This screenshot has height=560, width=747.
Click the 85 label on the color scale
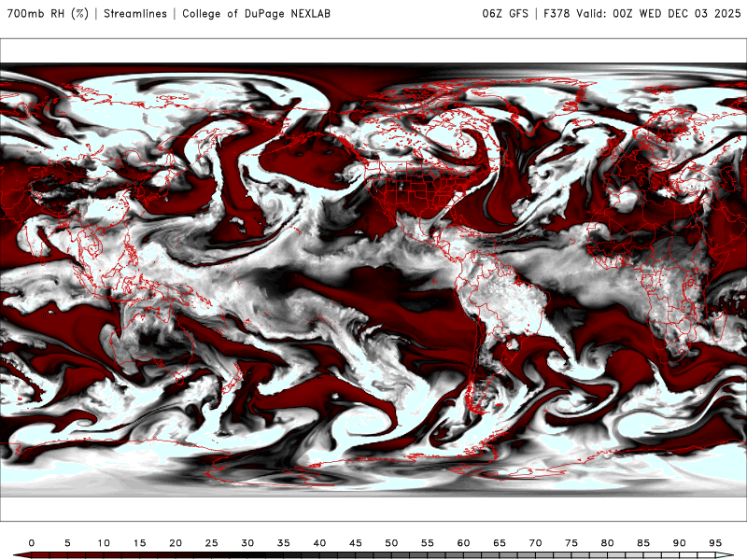pos(643,543)
